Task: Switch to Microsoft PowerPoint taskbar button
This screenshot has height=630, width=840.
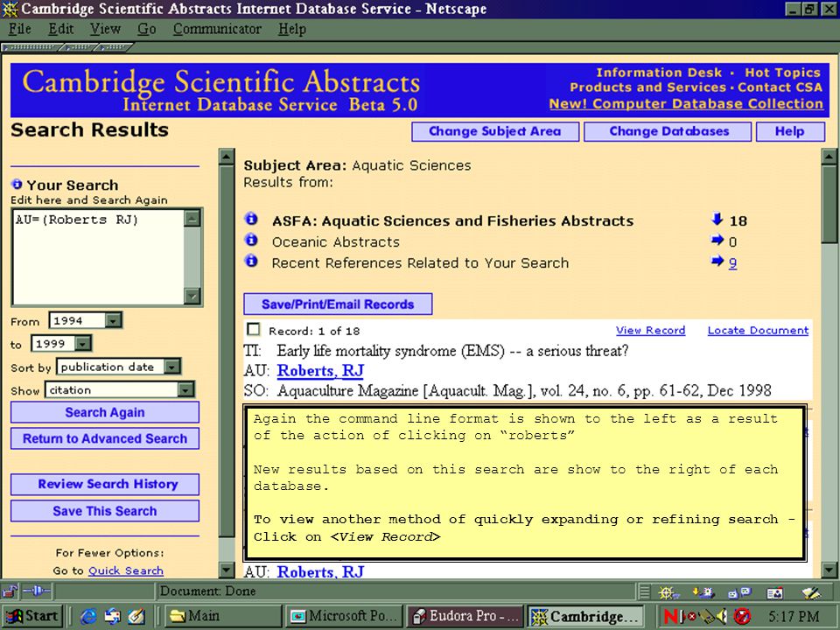Action: [x=345, y=616]
